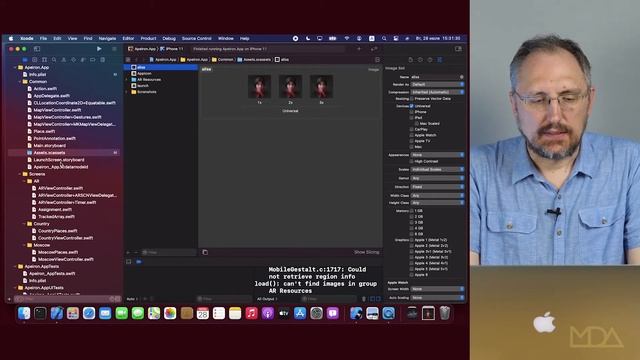Open the Find navigator magnifier icon
The height and width of the screenshot is (360, 640).
[x=54, y=60]
